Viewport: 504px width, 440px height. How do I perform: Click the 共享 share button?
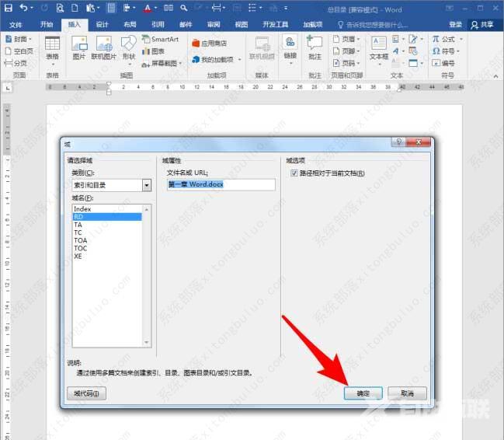pos(482,24)
